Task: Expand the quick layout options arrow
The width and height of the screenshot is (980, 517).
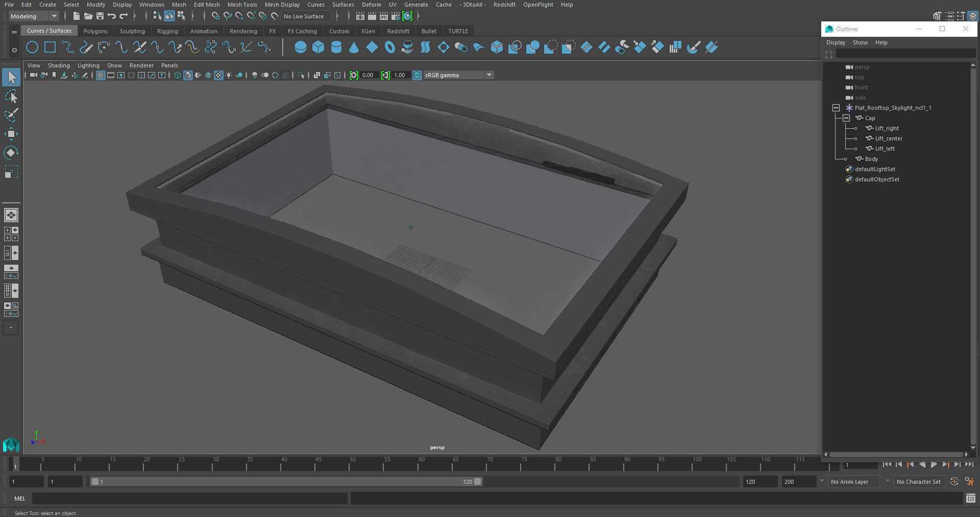Action: tap(11, 327)
